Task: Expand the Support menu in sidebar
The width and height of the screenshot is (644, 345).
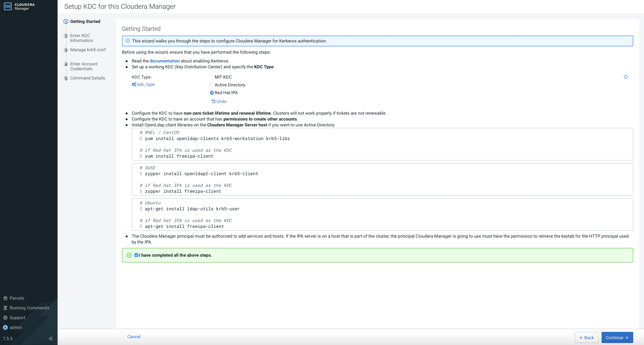Action: [17, 317]
